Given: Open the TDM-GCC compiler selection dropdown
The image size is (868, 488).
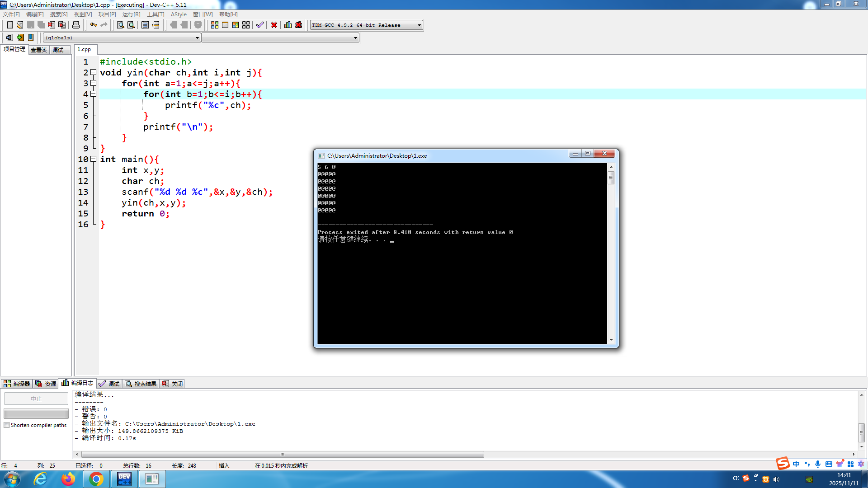Looking at the screenshot, I should pyautogui.click(x=419, y=25).
